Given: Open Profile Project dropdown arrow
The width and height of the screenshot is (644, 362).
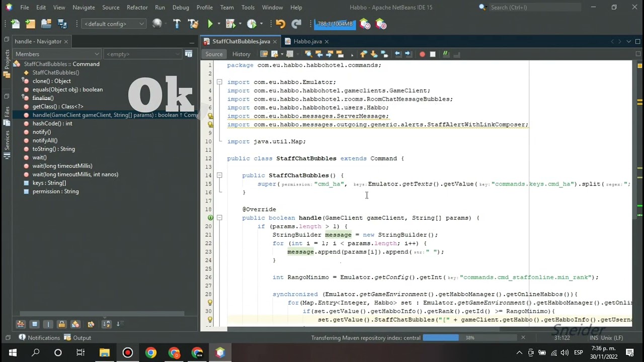Looking at the screenshot, I should tap(262, 24).
